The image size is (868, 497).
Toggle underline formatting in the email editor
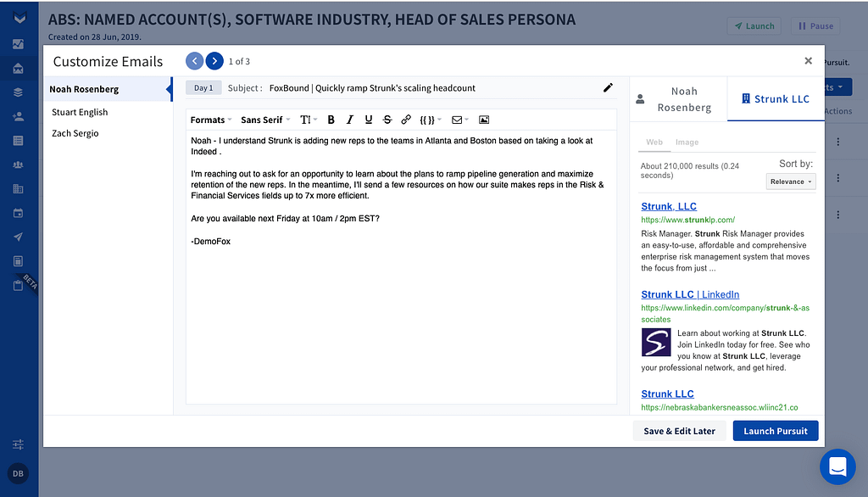point(369,120)
